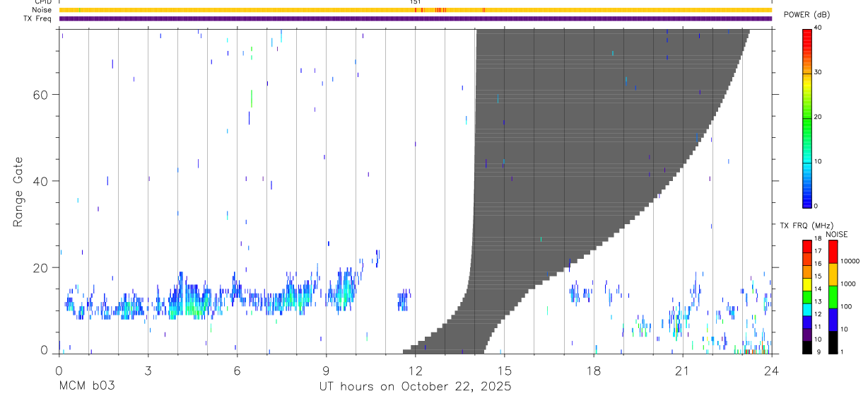Click the 6 hour tick label

pyautogui.click(x=237, y=370)
